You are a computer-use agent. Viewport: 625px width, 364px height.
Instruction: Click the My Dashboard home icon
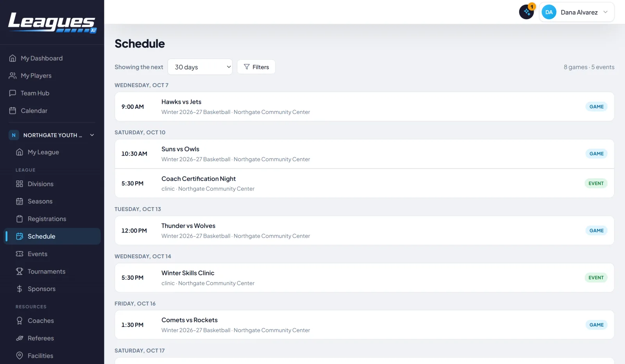point(12,58)
